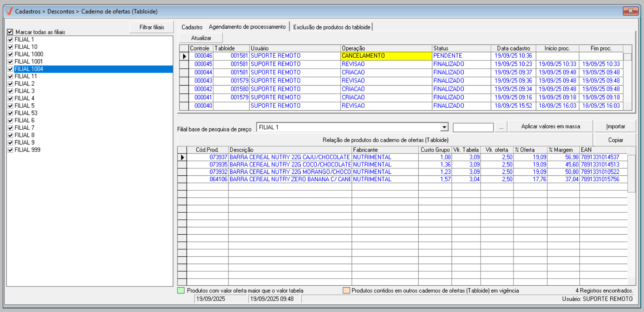The image size is (644, 312).
Task: Click the Atualizar button
Action: click(x=201, y=38)
